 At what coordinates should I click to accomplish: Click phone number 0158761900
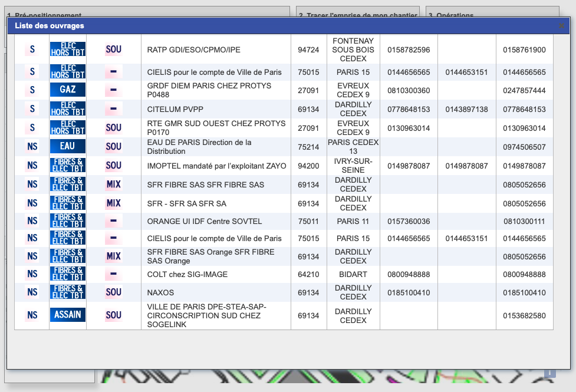[x=524, y=50]
